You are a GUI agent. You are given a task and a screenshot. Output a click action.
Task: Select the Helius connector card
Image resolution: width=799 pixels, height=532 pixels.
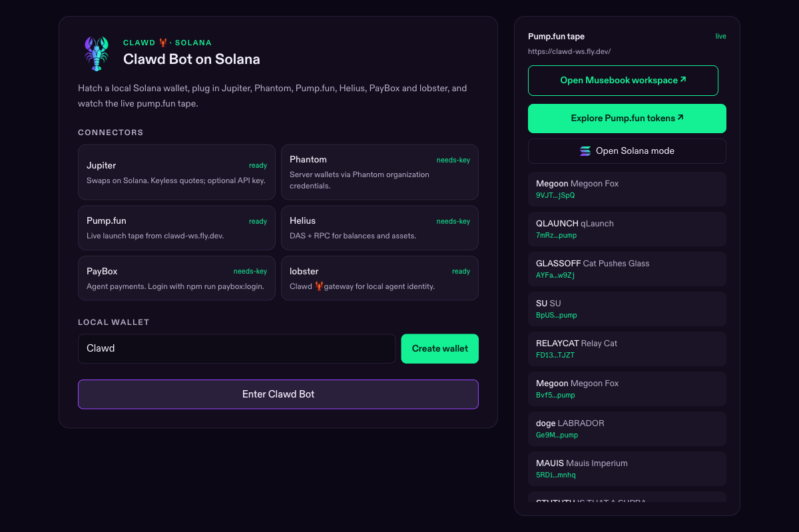[x=380, y=228]
